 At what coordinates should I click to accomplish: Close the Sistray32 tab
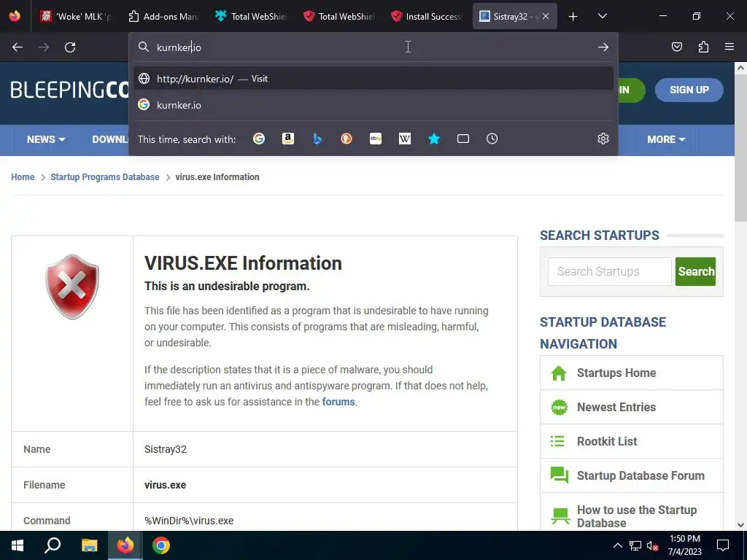point(546,16)
